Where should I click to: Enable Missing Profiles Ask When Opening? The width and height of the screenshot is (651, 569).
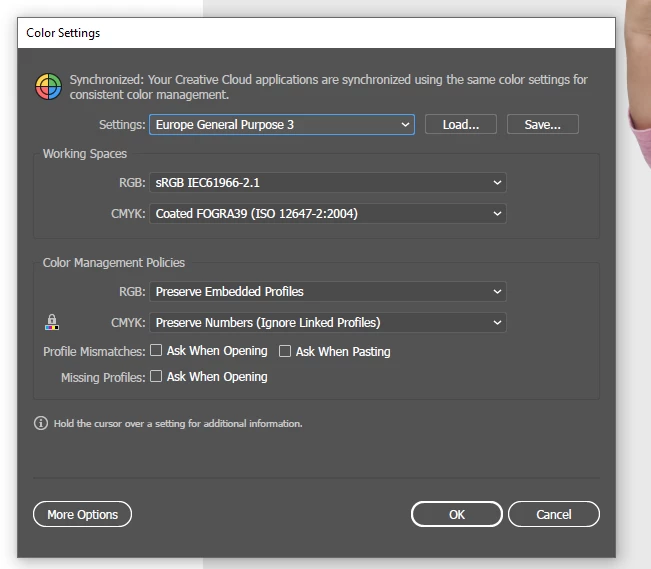click(x=156, y=376)
